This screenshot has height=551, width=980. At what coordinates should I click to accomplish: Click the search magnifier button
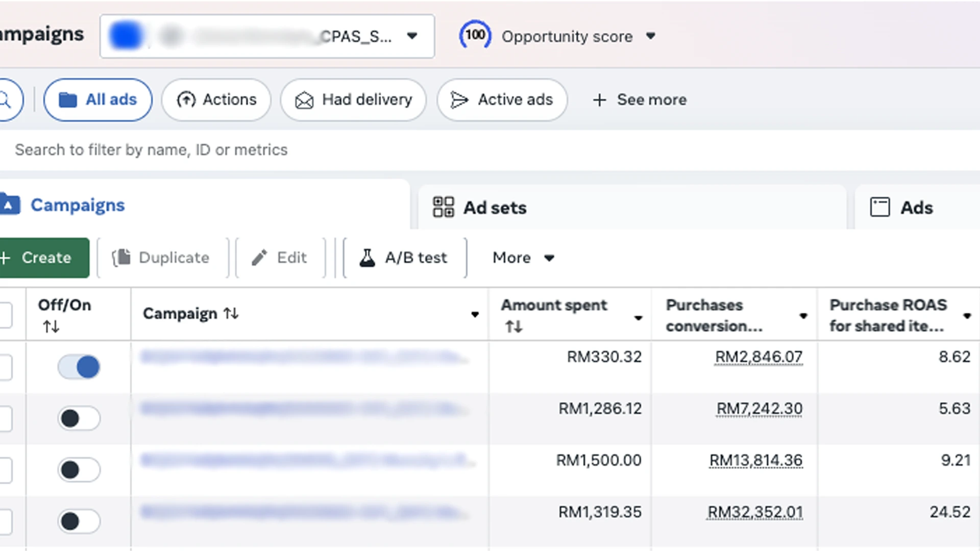pyautogui.click(x=7, y=99)
